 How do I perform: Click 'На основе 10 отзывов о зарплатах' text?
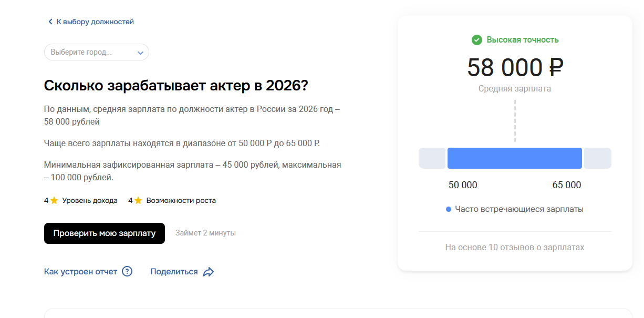click(x=515, y=247)
